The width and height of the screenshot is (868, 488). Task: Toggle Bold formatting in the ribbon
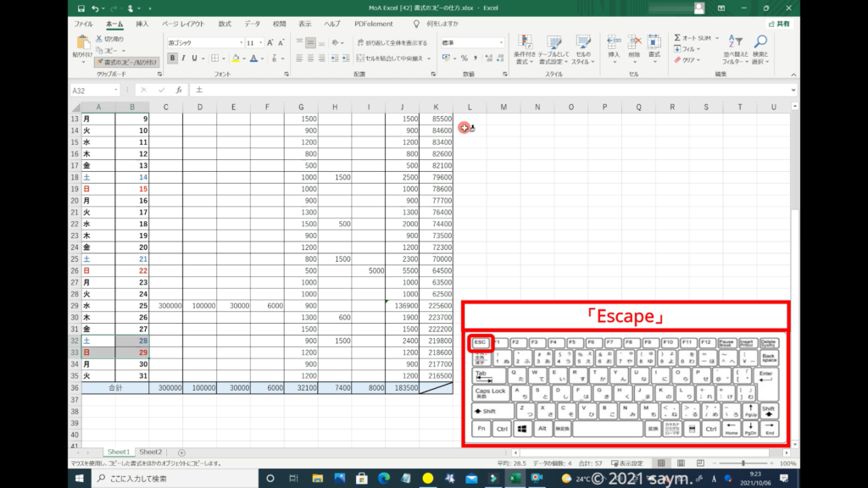pos(172,58)
